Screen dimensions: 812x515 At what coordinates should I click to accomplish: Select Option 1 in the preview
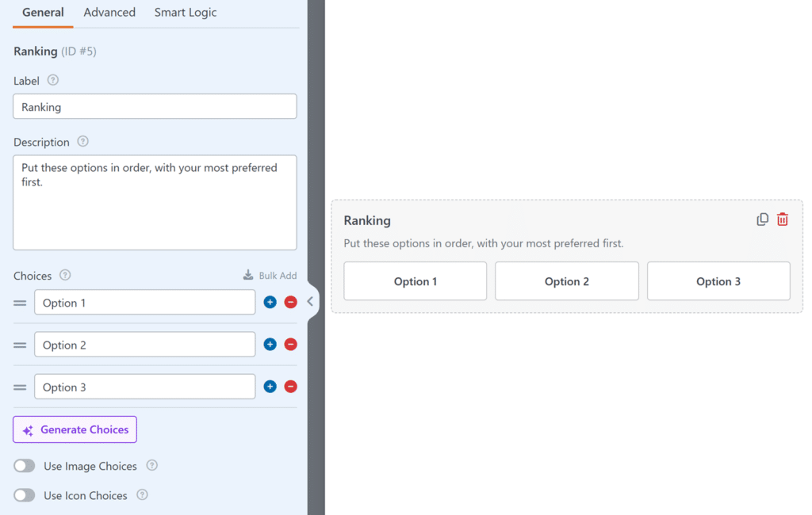[x=416, y=281]
